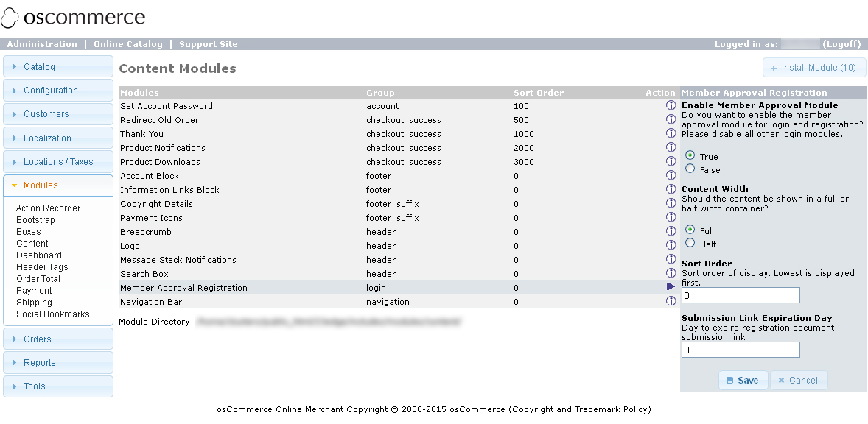Click info icon for Search Box row
Image resolution: width=868 pixels, height=424 pixels.
671,273
